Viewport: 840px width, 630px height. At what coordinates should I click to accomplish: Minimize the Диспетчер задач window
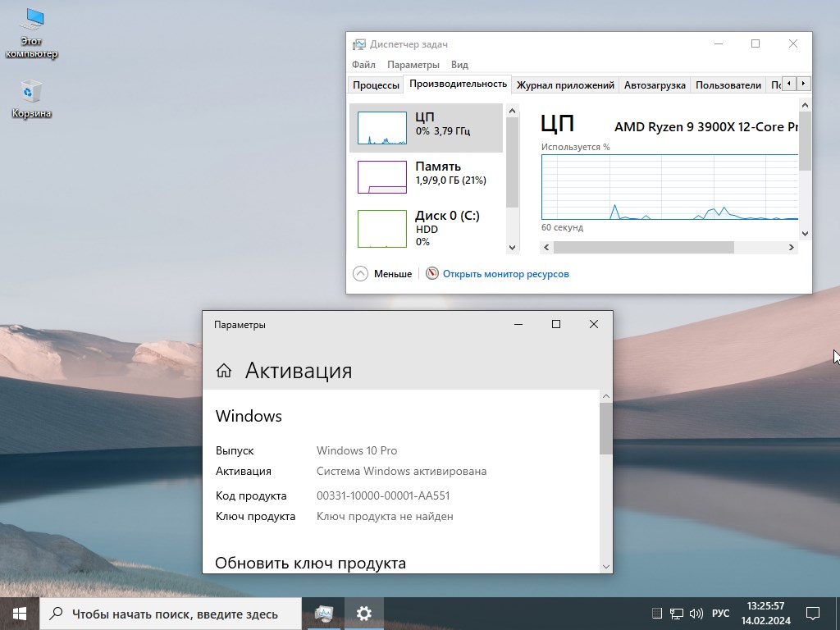(719, 44)
